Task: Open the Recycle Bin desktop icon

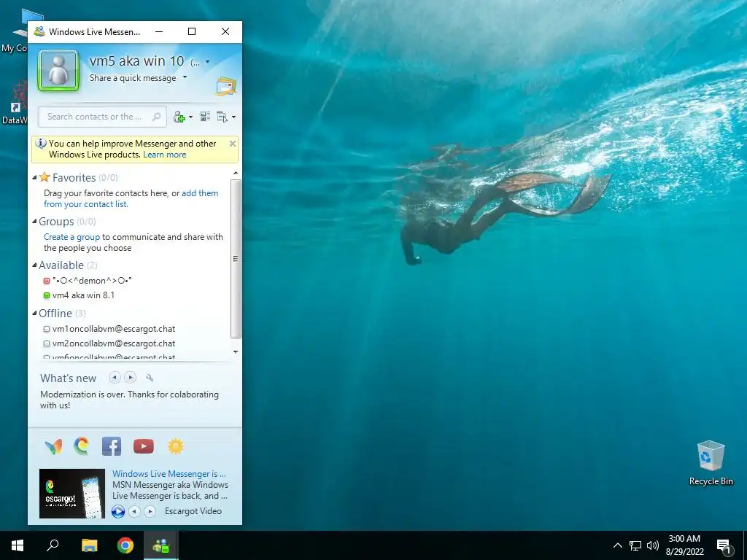Action: click(x=711, y=463)
